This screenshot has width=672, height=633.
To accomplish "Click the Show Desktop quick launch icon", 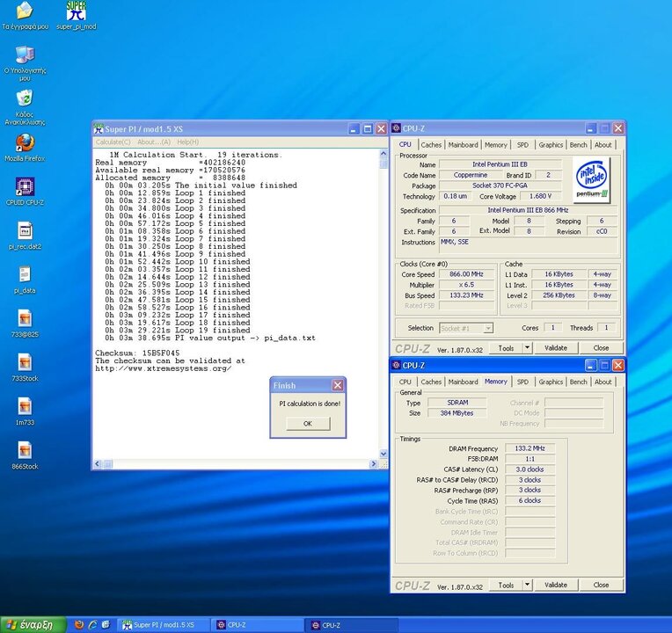I will [x=106, y=625].
